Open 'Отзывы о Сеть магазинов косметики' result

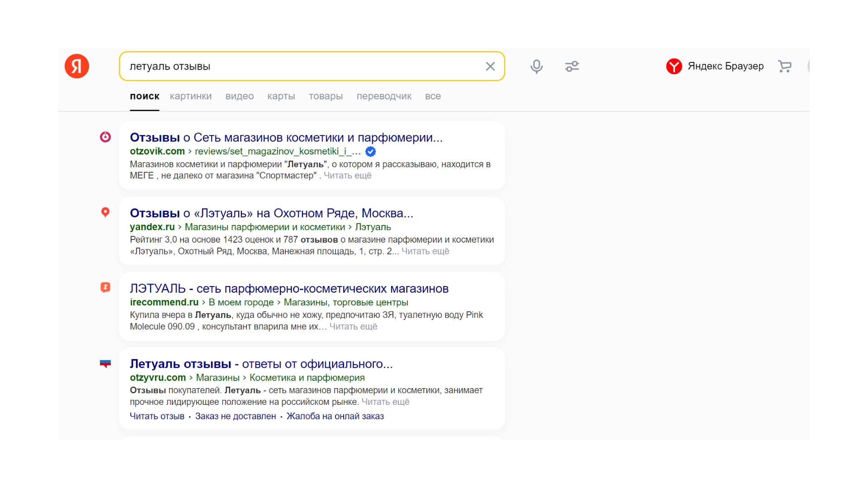pos(286,137)
